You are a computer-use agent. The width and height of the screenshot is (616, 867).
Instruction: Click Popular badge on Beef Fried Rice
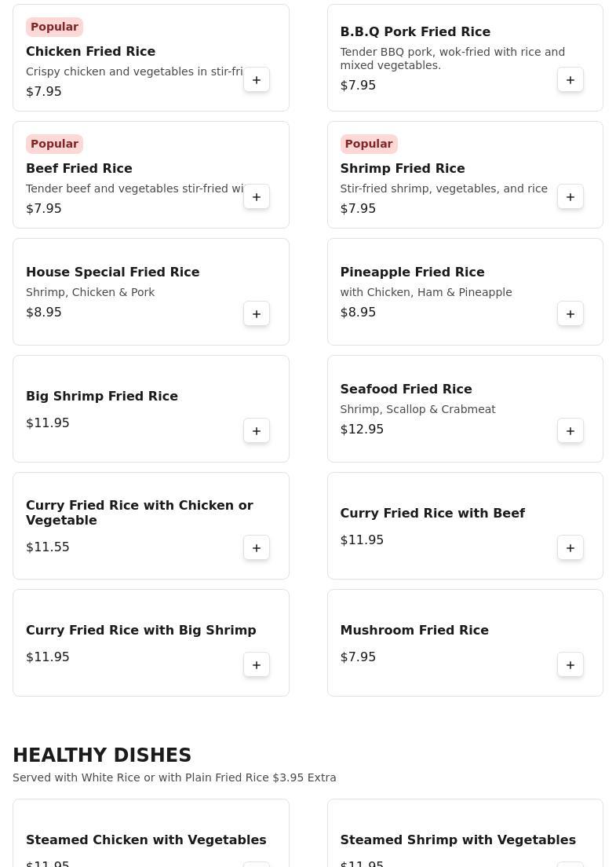point(54,144)
